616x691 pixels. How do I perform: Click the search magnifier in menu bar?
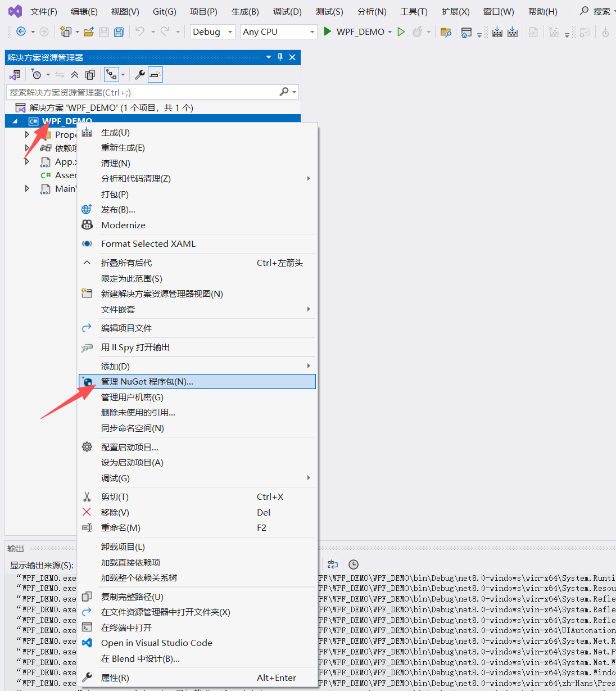584,11
